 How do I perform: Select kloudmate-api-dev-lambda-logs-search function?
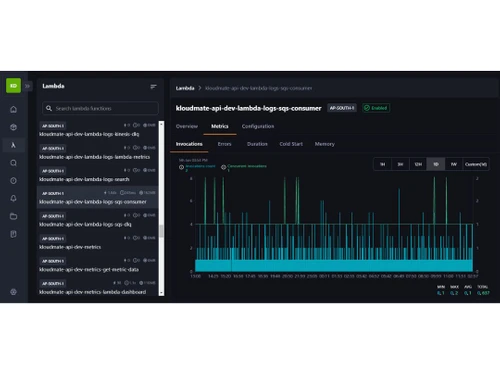(x=97, y=175)
